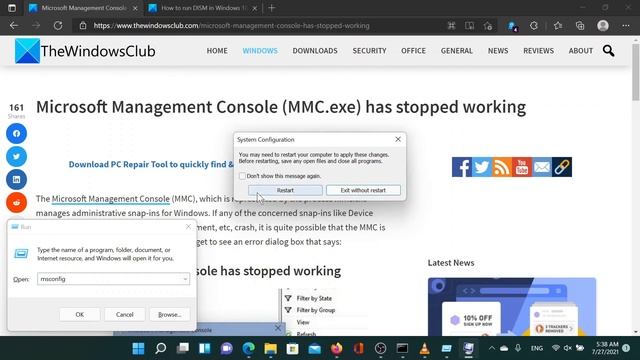Click Browse... in the Run dialog
The height and width of the screenshot is (360, 640).
[x=169, y=314]
